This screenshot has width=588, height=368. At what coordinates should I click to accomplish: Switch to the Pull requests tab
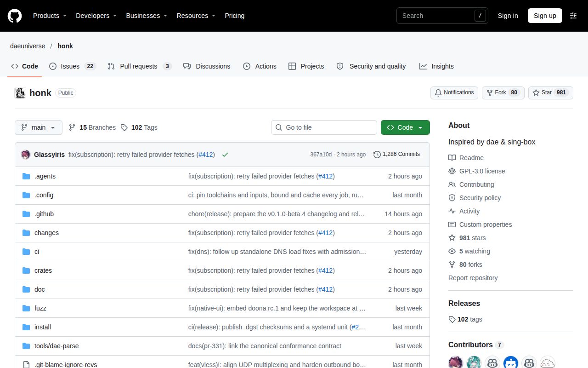[139, 66]
